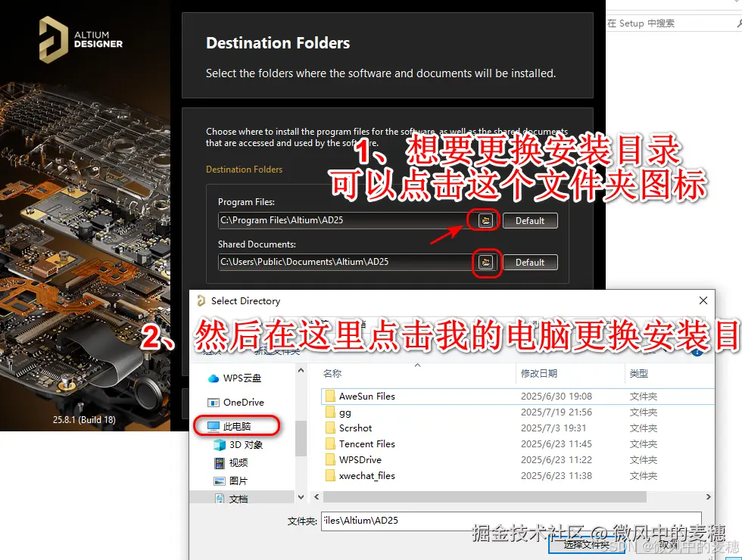
Task: Click the Tencent Files folder icon
Action: [x=330, y=444]
